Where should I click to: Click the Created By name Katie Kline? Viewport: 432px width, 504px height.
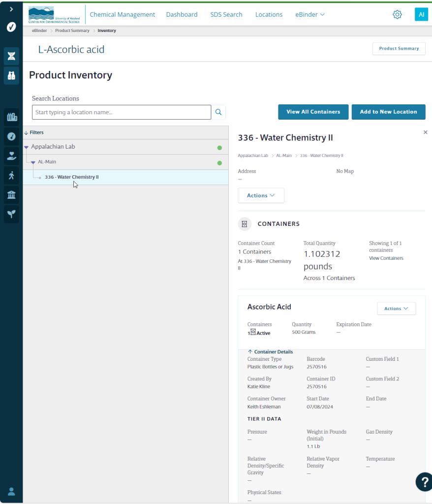click(x=259, y=387)
